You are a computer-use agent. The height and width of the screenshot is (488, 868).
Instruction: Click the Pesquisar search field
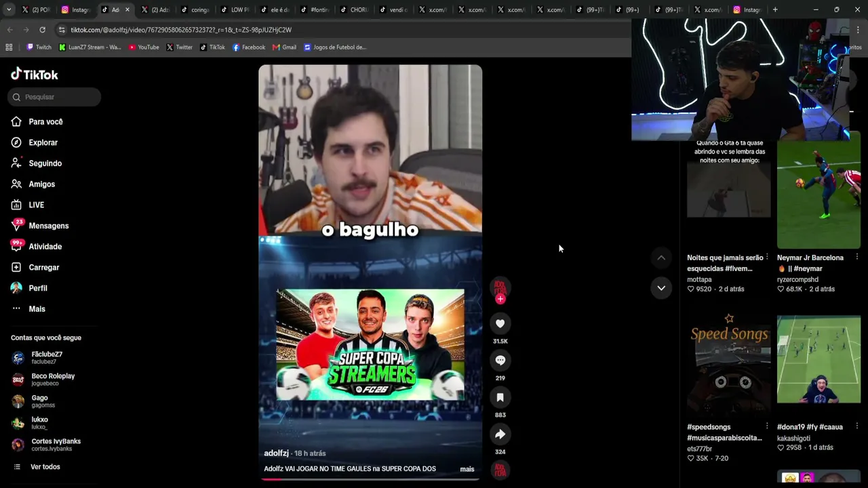click(x=54, y=97)
